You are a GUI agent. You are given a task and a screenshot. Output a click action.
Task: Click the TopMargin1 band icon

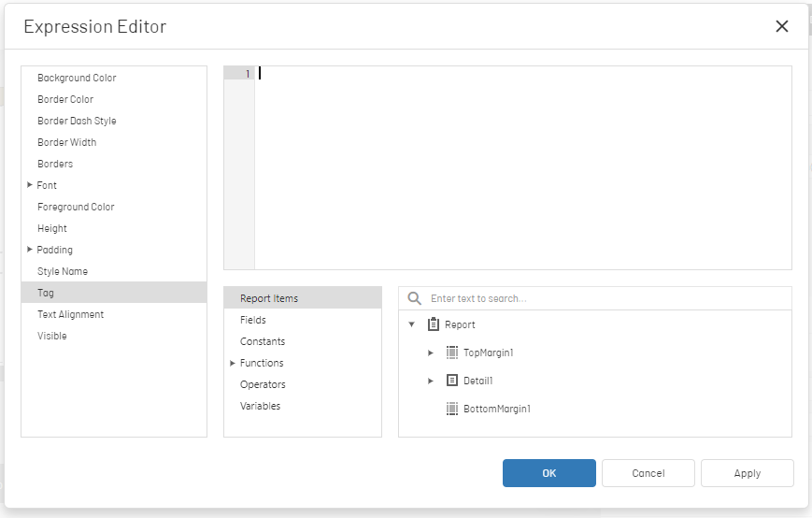(452, 353)
